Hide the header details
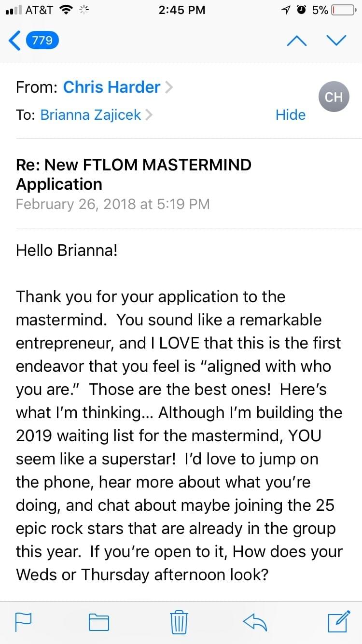Image resolution: width=362 pixels, height=644 pixels. pos(291,115)
